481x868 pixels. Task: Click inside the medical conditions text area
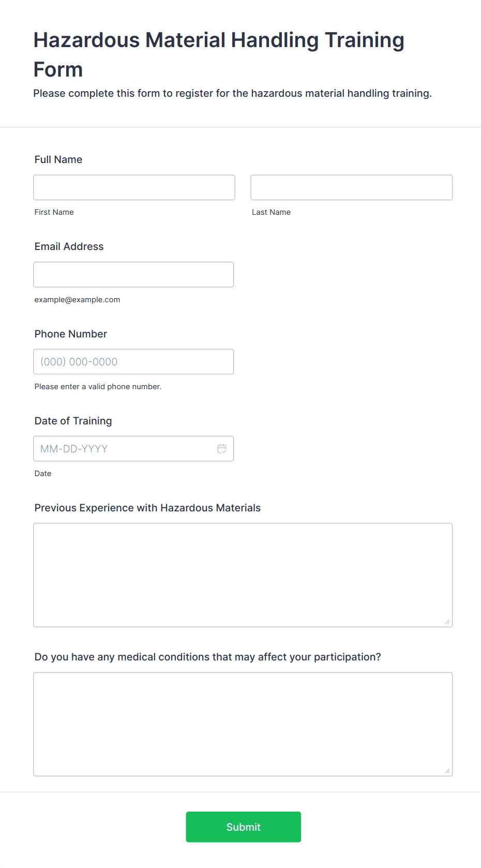243,724
